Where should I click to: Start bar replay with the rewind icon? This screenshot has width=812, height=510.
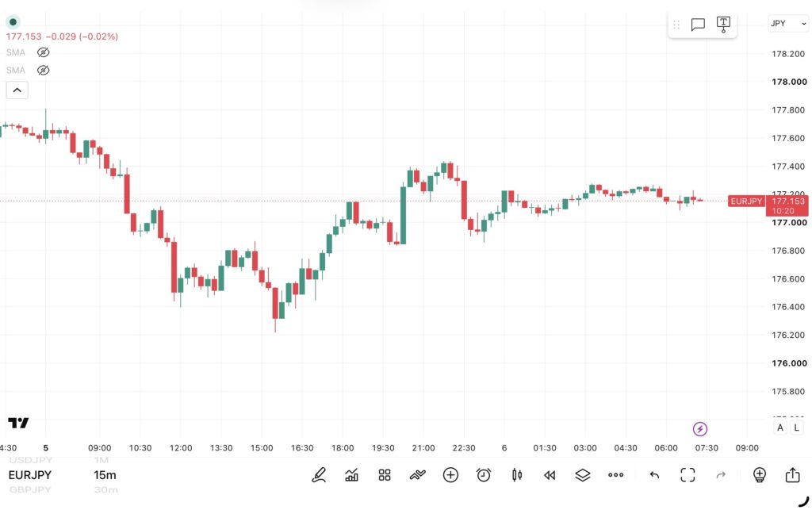[x=550, y=475]
